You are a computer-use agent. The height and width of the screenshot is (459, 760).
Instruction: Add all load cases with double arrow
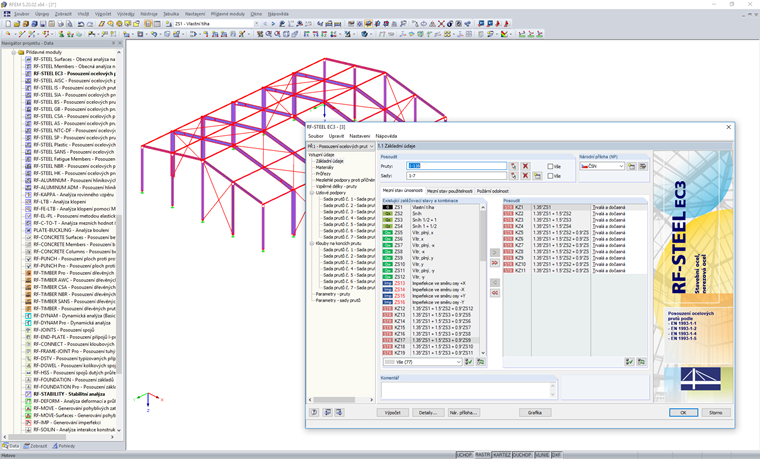click(494, 263)
